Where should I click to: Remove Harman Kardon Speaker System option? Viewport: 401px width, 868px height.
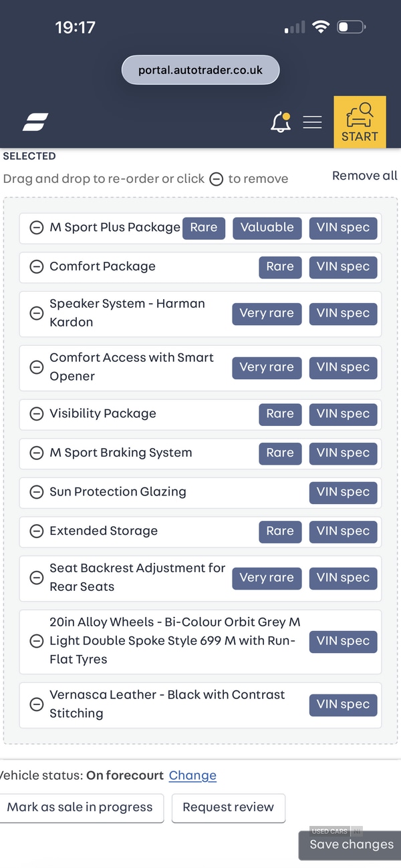pyautogui.click(x=37, y=313)
